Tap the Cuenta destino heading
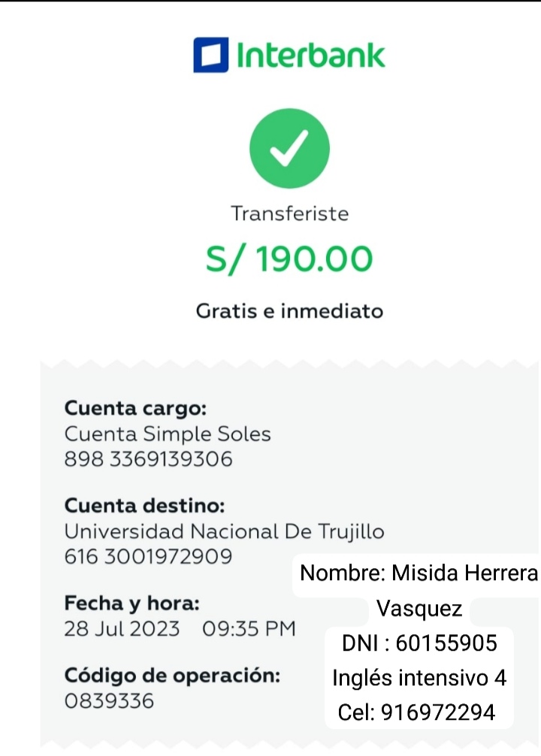Image resolution: width=541 pixels, height=756 pixels. (x=144, y=506)
